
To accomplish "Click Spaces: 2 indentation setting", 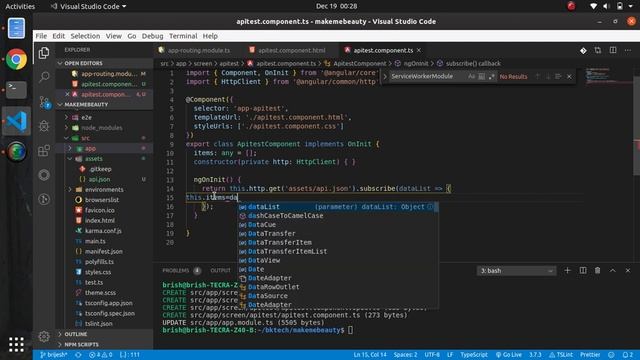I will [x=405, y=355].
